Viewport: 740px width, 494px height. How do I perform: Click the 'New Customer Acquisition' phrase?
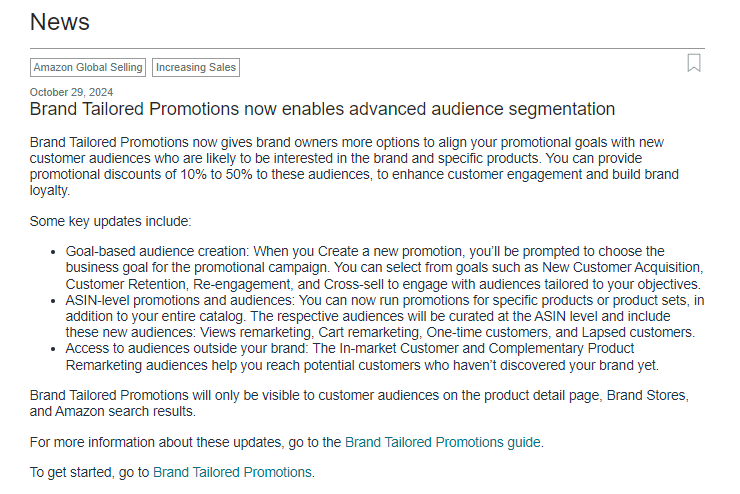tap(621, 268)
